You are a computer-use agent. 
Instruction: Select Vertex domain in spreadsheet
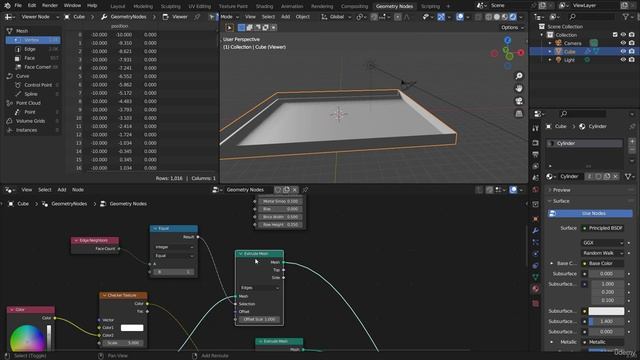click(x=33, y=40)
